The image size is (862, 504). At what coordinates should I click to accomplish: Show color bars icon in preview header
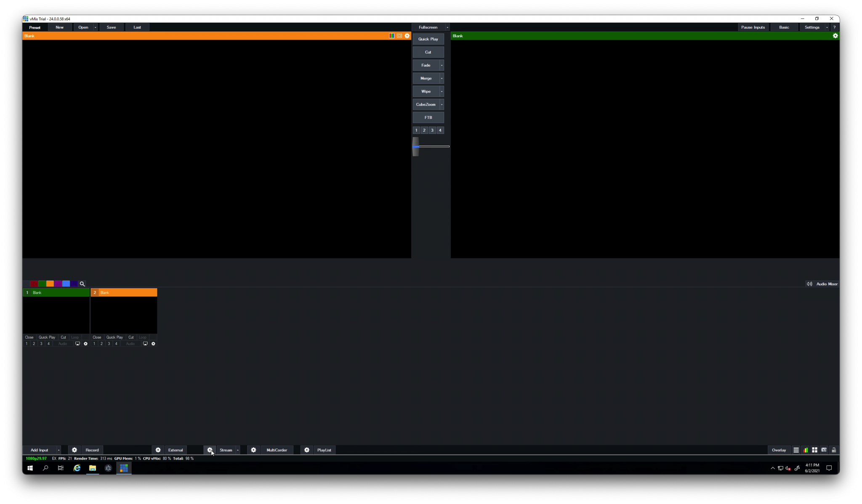pos(391,36)
